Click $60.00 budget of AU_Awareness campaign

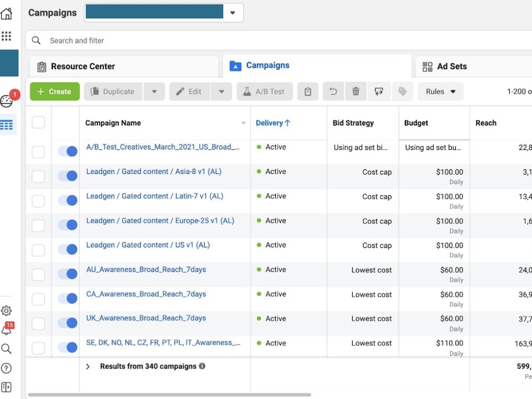tap(452, 270)
